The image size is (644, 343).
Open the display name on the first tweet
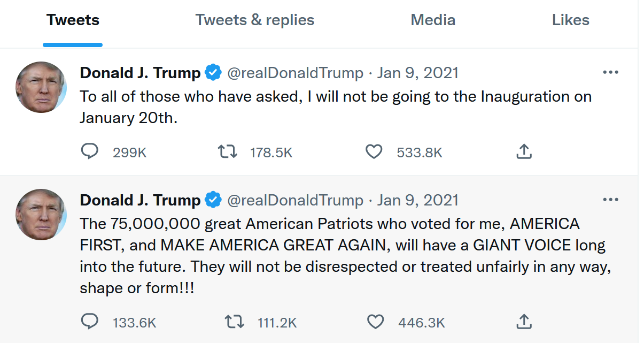point(141,73)
